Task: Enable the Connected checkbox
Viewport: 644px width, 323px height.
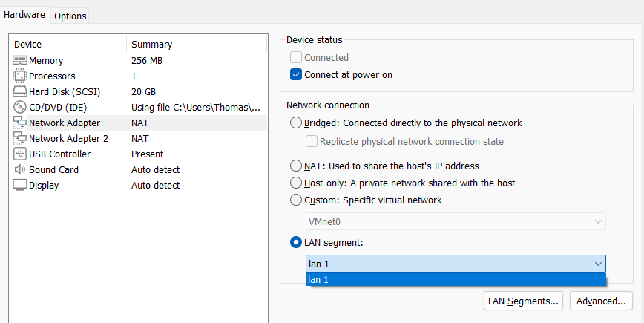Action: click(296, 57)
